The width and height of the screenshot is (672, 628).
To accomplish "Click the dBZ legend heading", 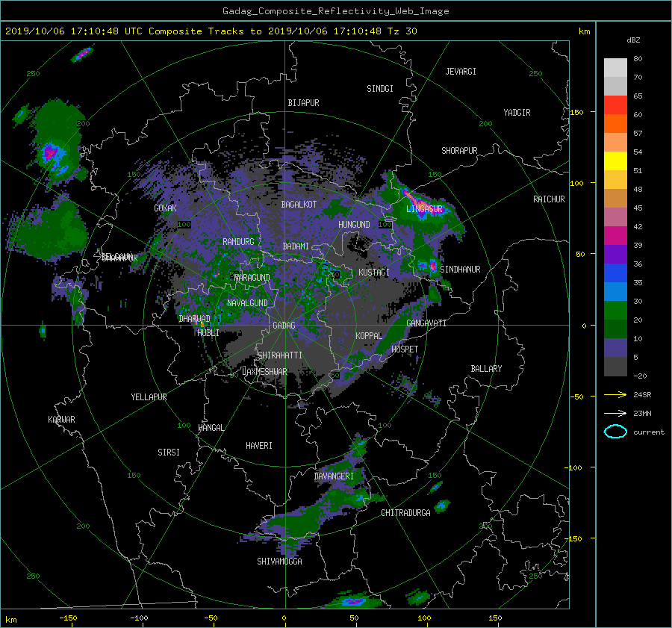I will point(633,40).
